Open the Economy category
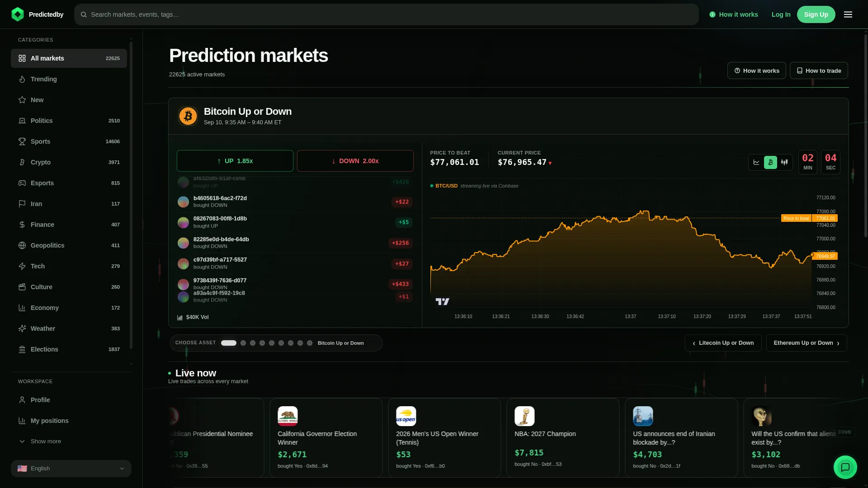Image resolution: width=868 pixels, height=488 pixels. tap(69, 308)
